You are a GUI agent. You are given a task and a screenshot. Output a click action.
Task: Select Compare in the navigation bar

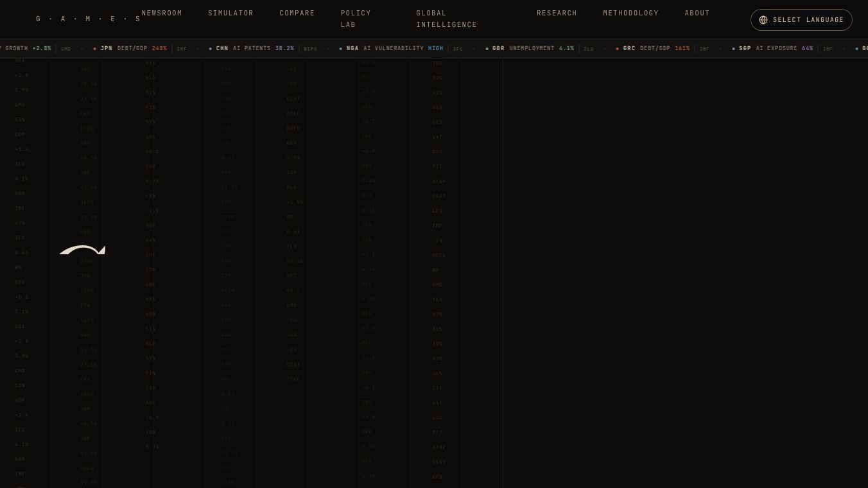pos(297,13)
